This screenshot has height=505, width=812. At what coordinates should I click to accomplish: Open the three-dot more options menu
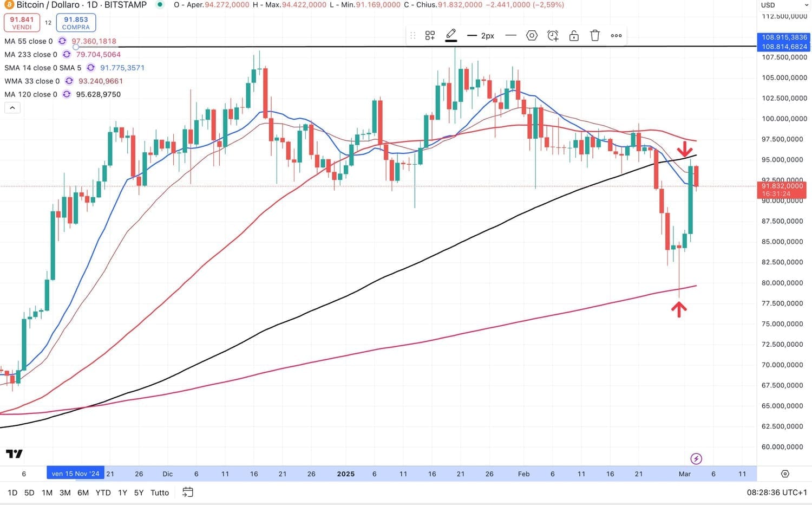click(x=616, y=36)
